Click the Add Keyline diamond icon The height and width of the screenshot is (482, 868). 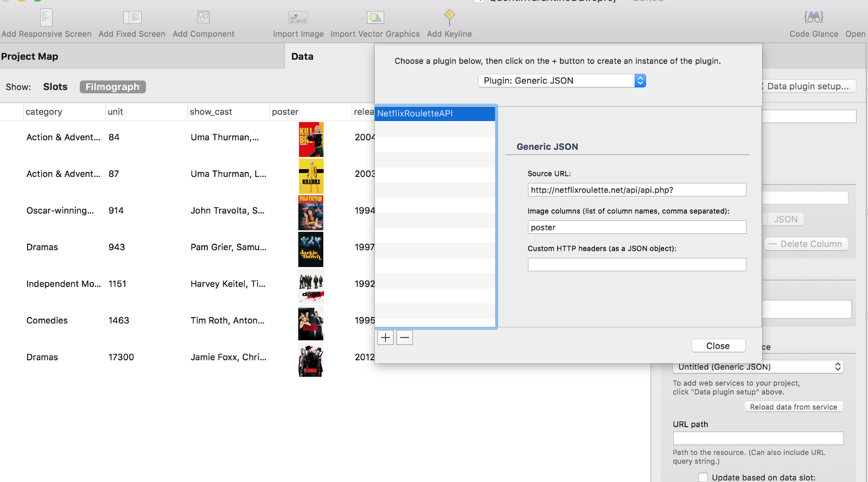pyautogui.click(x=449, y=17)
